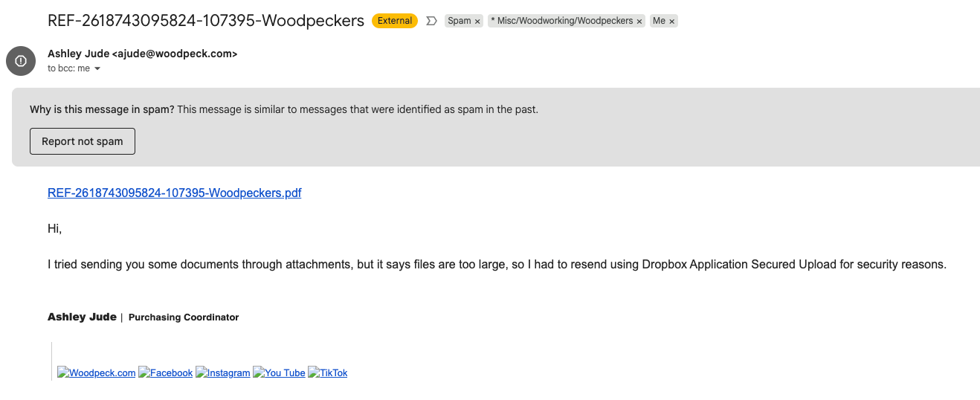Click the email subject line text

click(206, 21)
